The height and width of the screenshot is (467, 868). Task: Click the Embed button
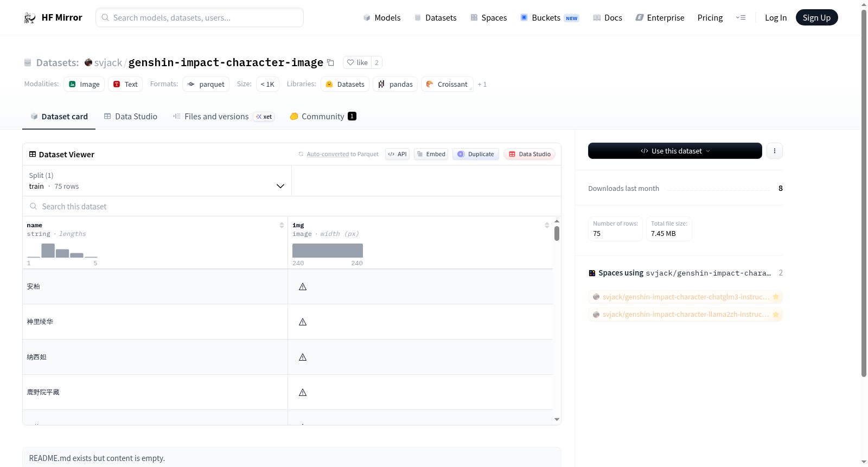point(431,154)
